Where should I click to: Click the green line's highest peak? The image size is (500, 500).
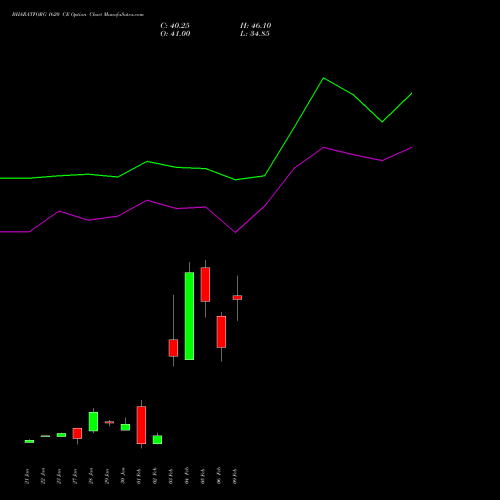pos(323,78)
